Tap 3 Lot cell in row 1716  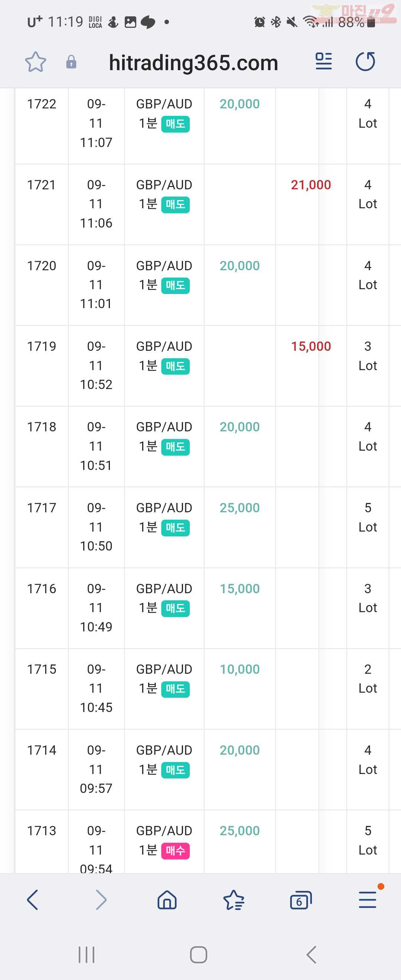tap(368, 598)
